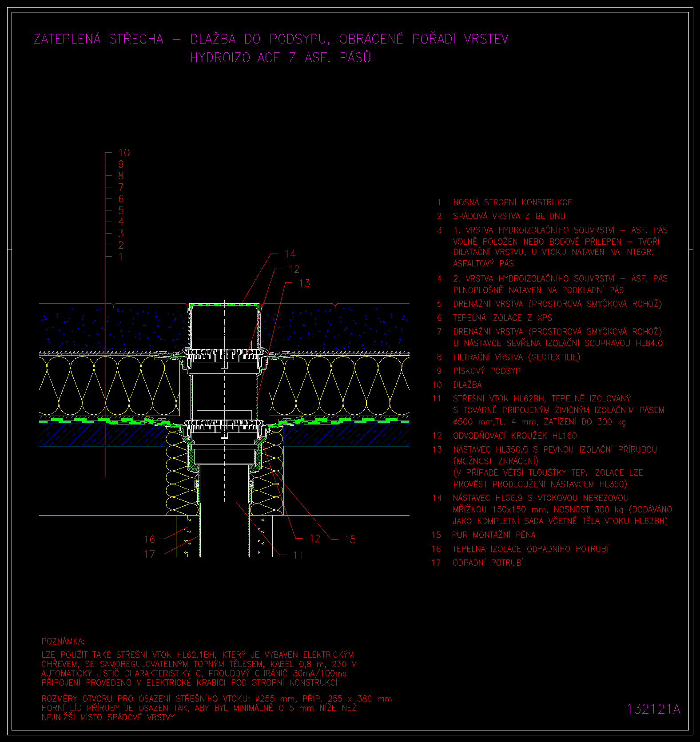Click the line "2. VRSTVA HYDROIZOLAČNÍHO SOUVRSTVÍ – ASF. PÁS"
The width and height of the screenshot is (700, 742).
tap(560, 278)
